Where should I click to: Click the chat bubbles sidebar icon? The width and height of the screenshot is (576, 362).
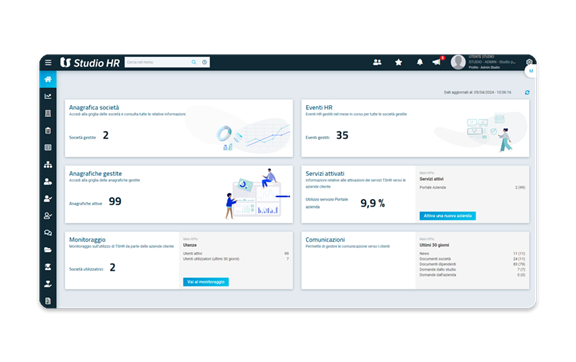(x=48, y=233)
